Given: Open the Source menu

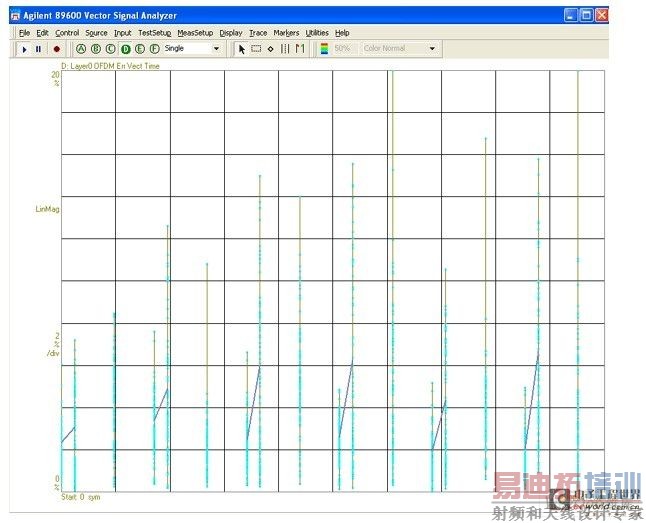Looking at the screenshot, I should [x=96, y=33].
